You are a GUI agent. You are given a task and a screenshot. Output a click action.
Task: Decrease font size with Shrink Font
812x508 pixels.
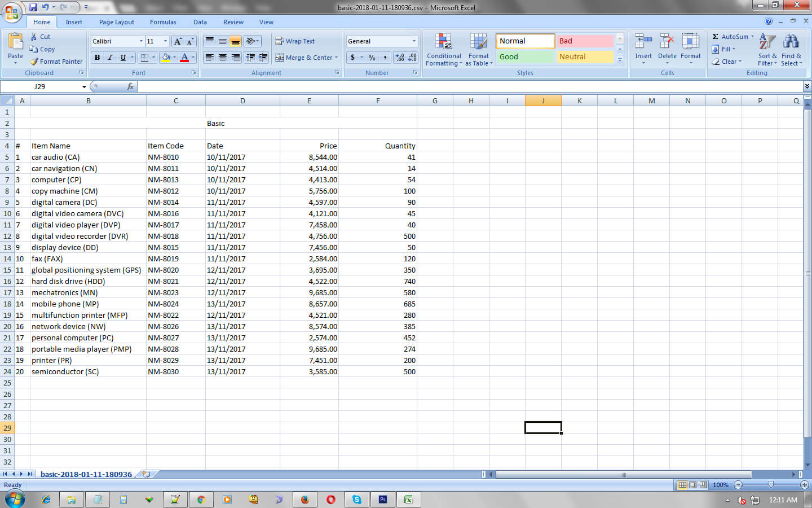point(190,41)
